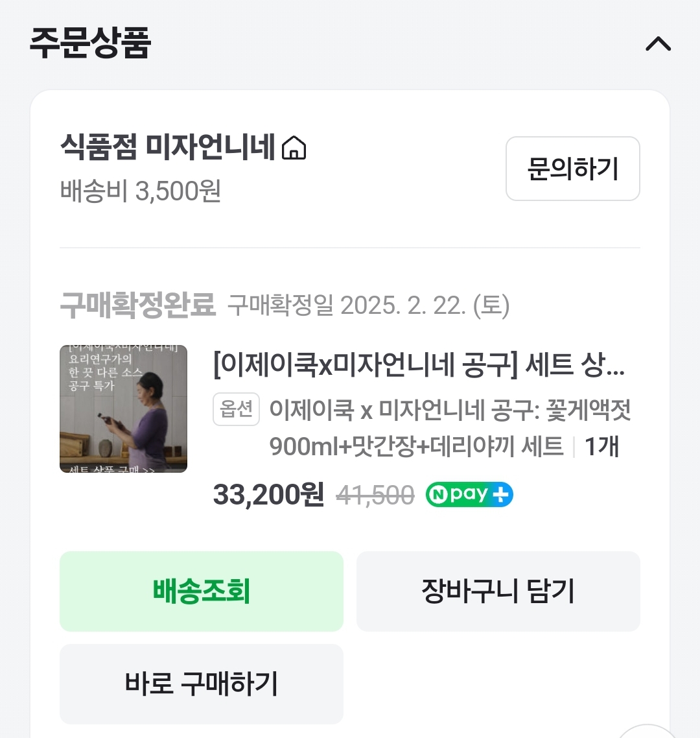700x738 pixels.
Task: Click the 구매확정일 2025. 2. 22. date
Action: click(x=368, y=305)
